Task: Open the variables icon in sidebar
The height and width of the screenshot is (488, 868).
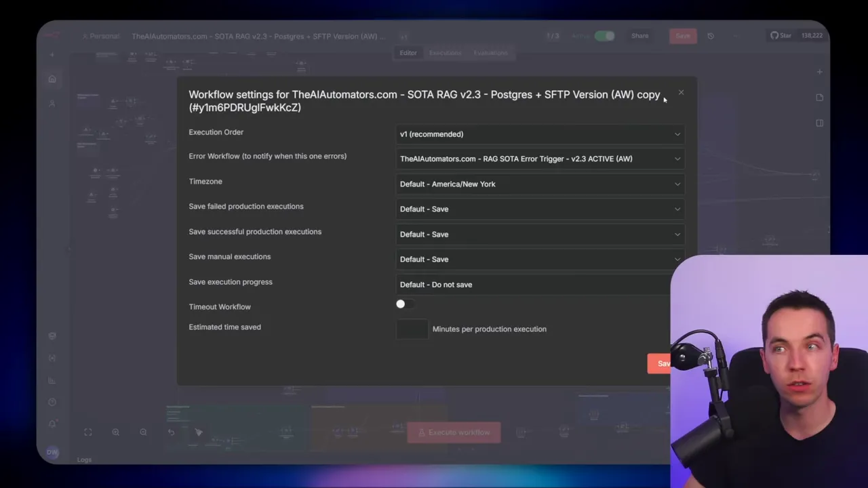Action: click(52, 358)
